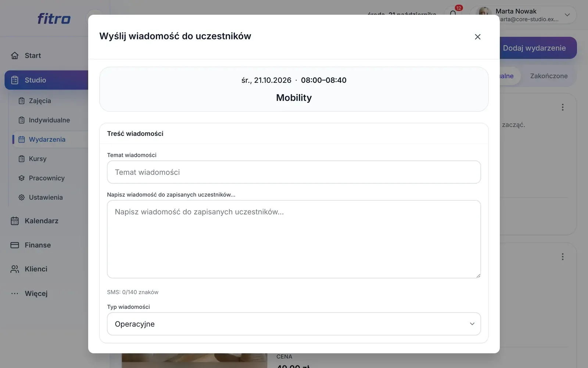Close the message dialog with the X icon
The width and height of the screenshot is (588, 368).
coord(477,37)
